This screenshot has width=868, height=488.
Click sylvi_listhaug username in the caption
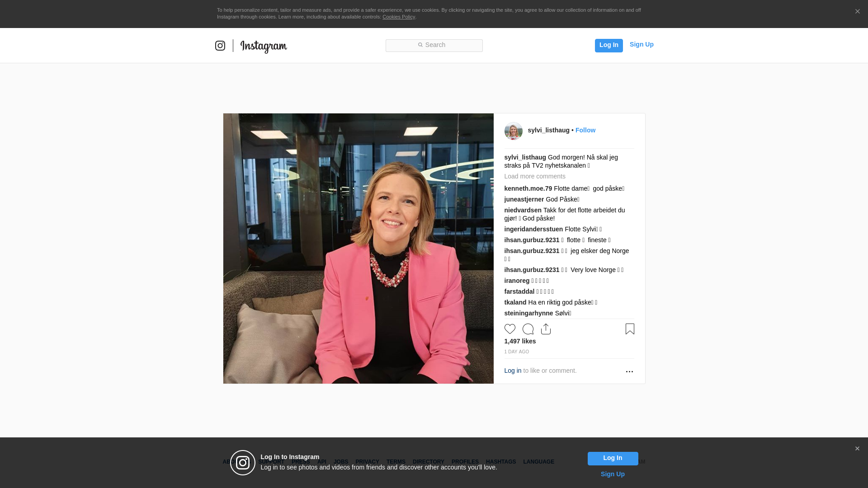coord(525,157)
